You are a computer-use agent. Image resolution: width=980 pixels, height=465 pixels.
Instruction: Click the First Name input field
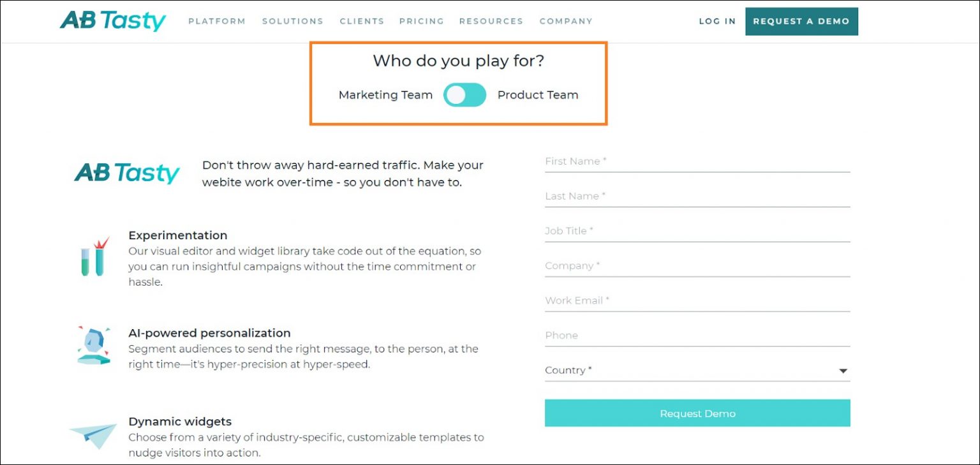(x=697, y=161)
